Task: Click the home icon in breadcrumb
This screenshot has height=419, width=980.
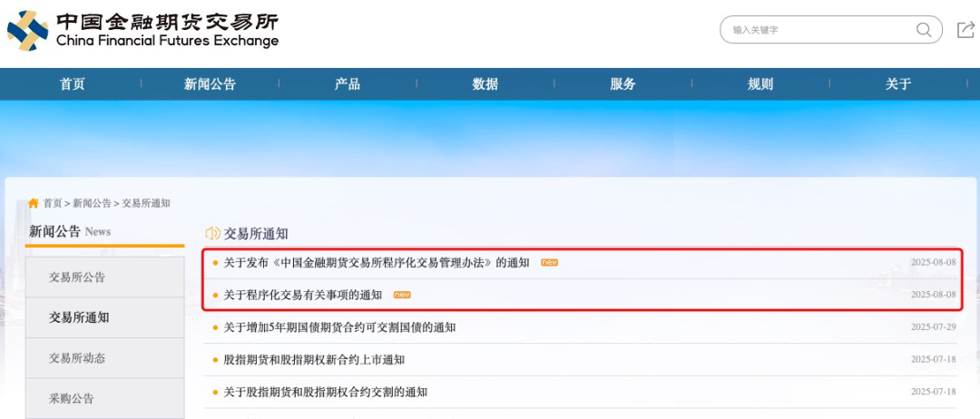Action: tap(34, 203)
